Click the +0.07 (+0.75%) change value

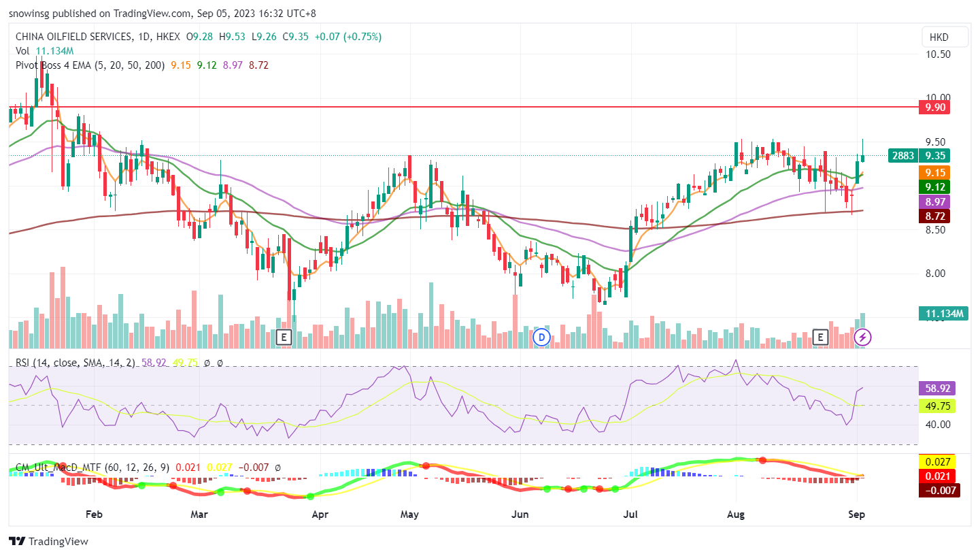pos(348,37)
